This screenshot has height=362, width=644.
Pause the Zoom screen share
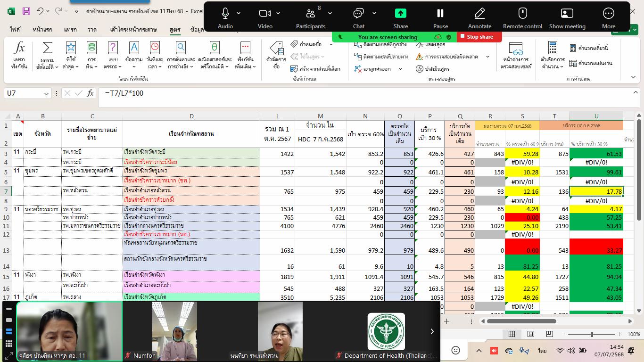(x=440, y=17)
